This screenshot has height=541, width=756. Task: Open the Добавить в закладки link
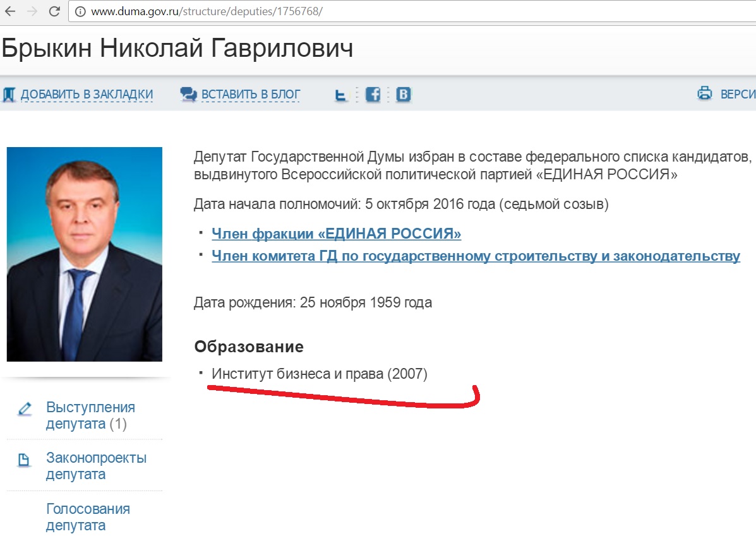click(87, 95)
